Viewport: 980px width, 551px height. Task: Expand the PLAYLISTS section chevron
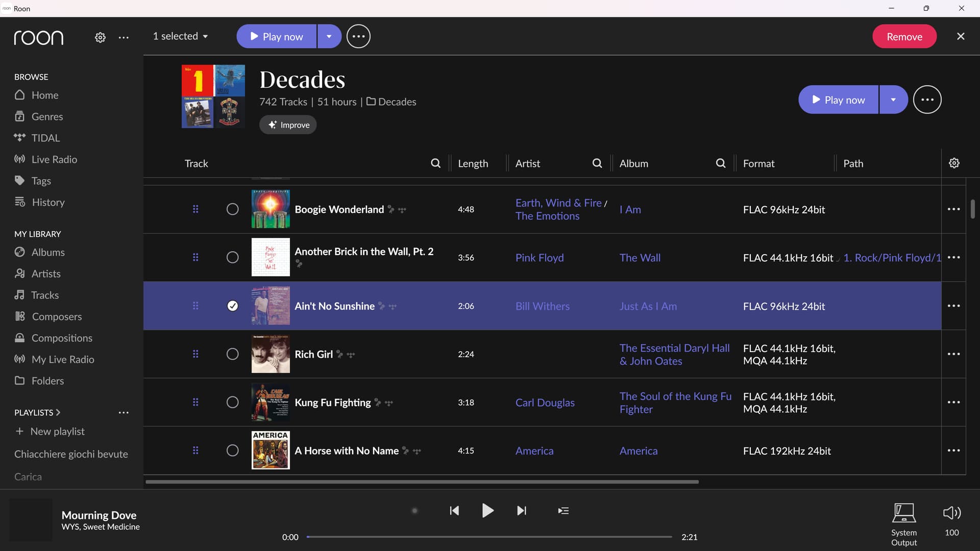click(x=58, y=412)
